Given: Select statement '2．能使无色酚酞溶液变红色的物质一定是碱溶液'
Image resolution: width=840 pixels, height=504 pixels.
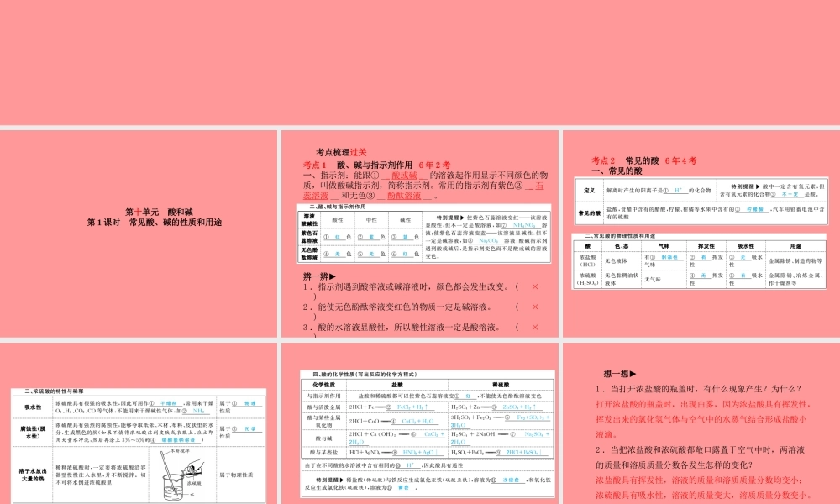Looking at the screenshot, I should tap(397, 307).
